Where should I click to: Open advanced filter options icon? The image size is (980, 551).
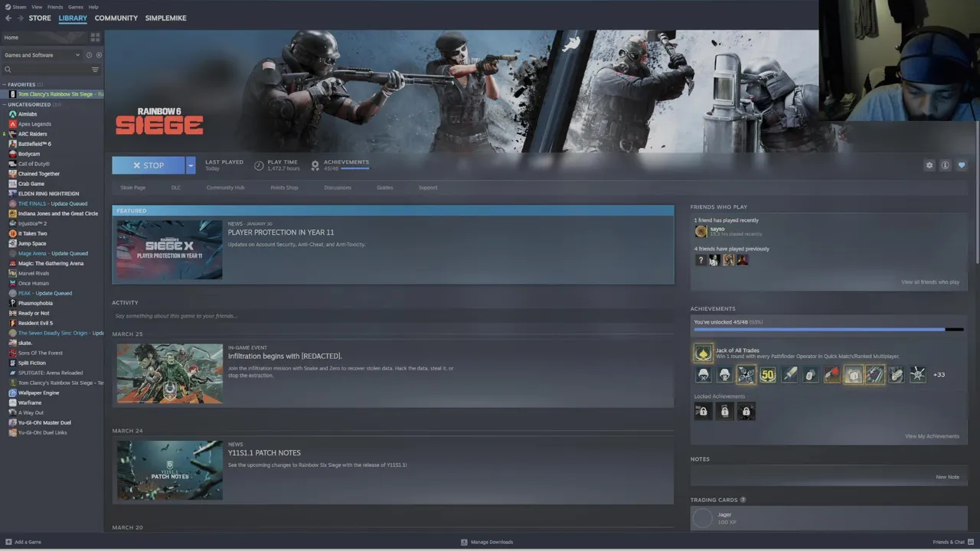[95, 70]
